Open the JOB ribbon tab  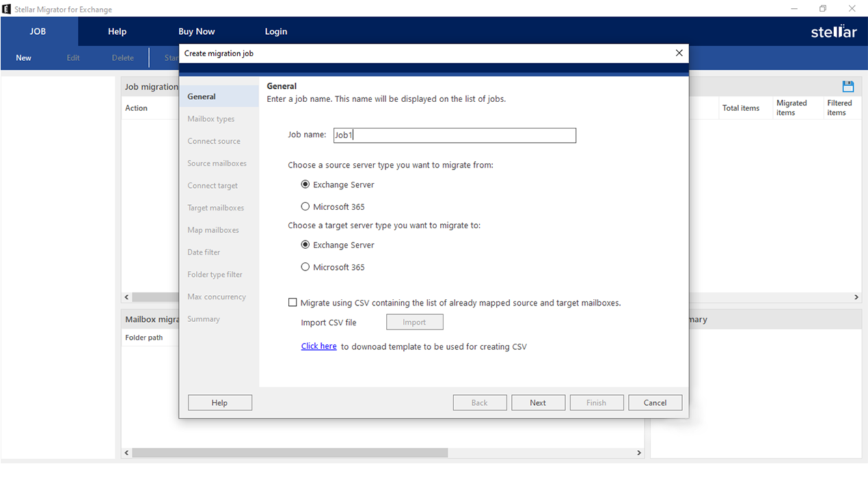pyautogui.click(x=38, y=31)
